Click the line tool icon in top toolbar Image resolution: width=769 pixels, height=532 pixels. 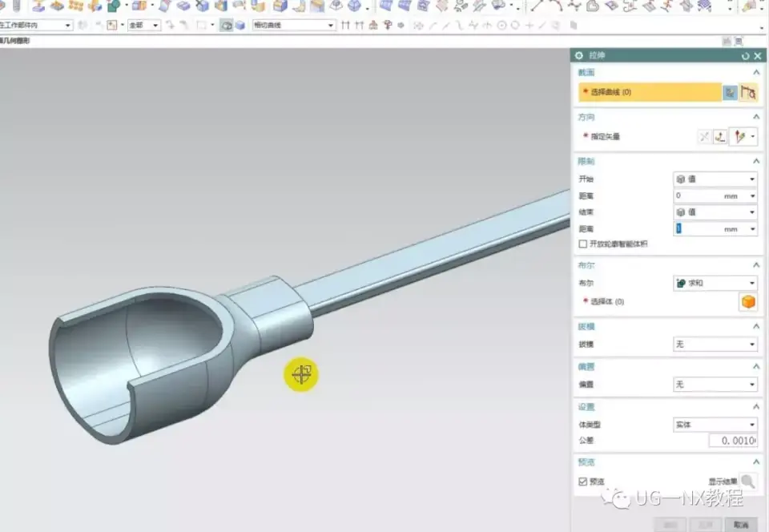coord(537,6)
